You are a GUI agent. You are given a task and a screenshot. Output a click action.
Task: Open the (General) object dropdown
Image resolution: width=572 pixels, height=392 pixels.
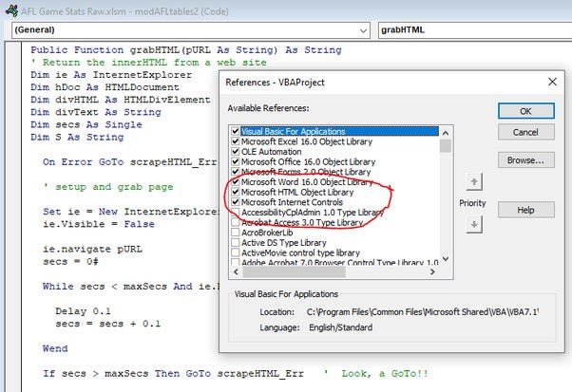click(x=191, y=30)
